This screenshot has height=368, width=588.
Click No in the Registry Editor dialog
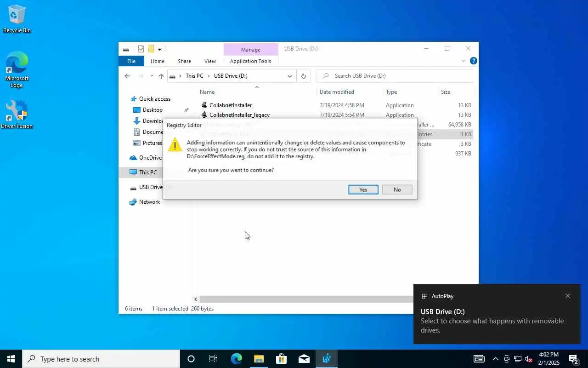[397, 190]
